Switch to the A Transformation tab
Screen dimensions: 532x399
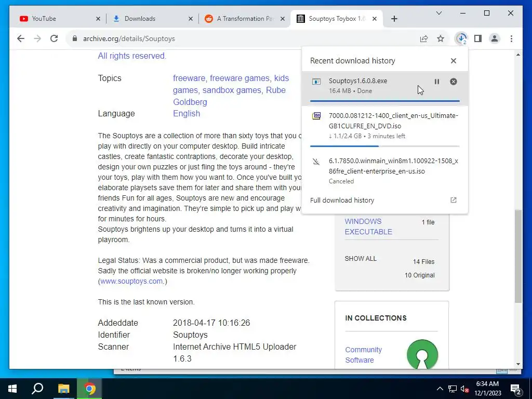click(x=245, y=19)
